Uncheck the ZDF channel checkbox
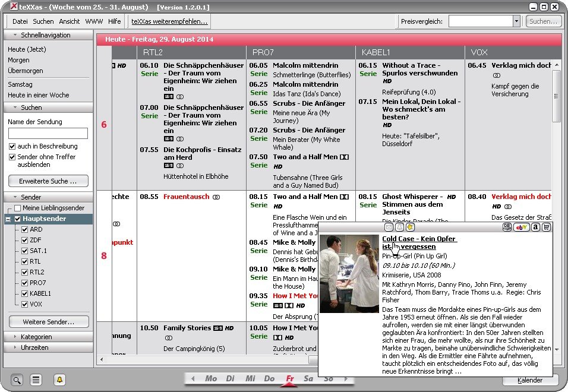Viewport: 568px width, 392px height. point(24,240)
